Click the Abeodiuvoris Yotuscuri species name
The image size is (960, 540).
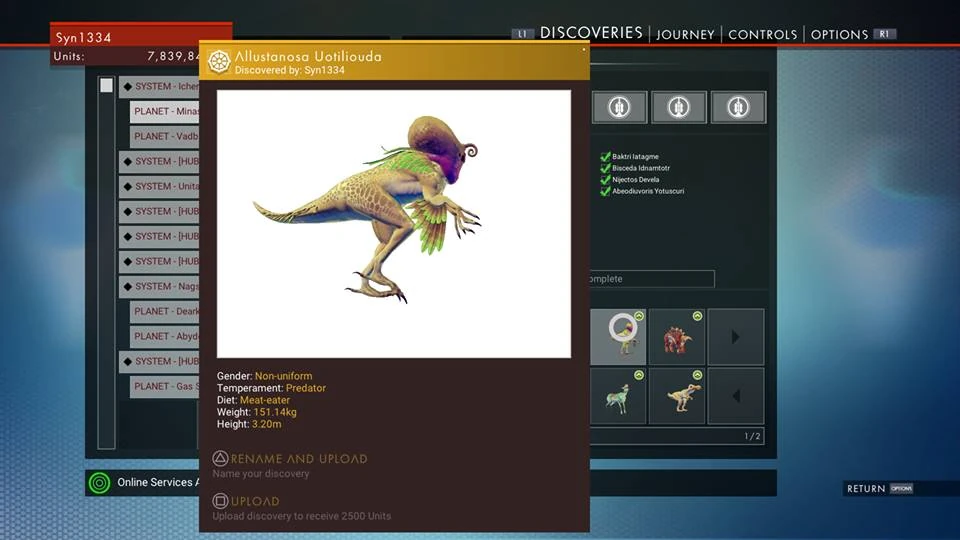(x=648, y=191)
